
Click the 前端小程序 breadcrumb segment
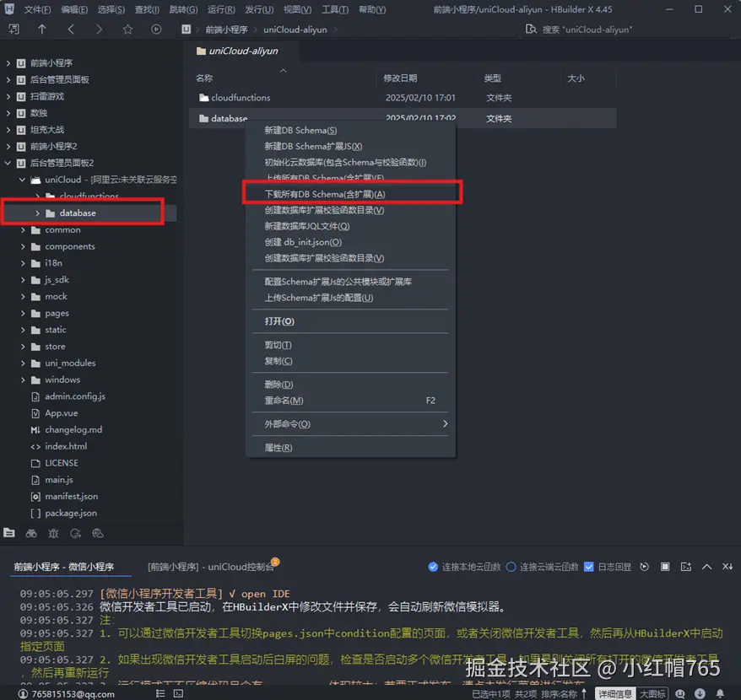coord(226,30)
